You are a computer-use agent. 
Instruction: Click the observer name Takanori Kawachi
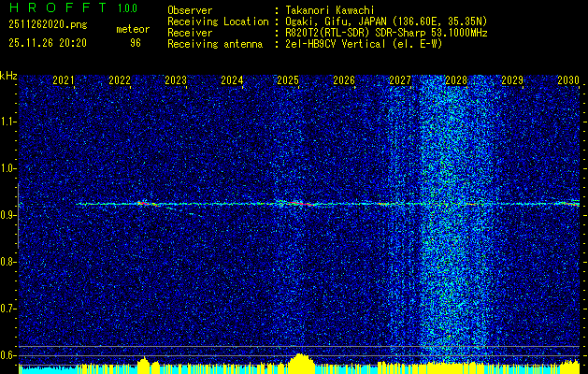(330, 10)
